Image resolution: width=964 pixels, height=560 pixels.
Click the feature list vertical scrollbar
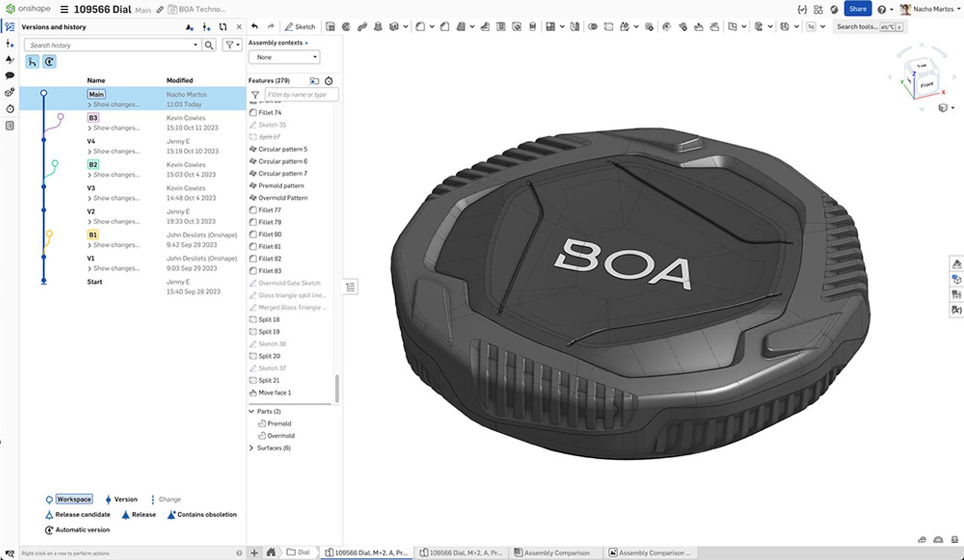[337, 388]
